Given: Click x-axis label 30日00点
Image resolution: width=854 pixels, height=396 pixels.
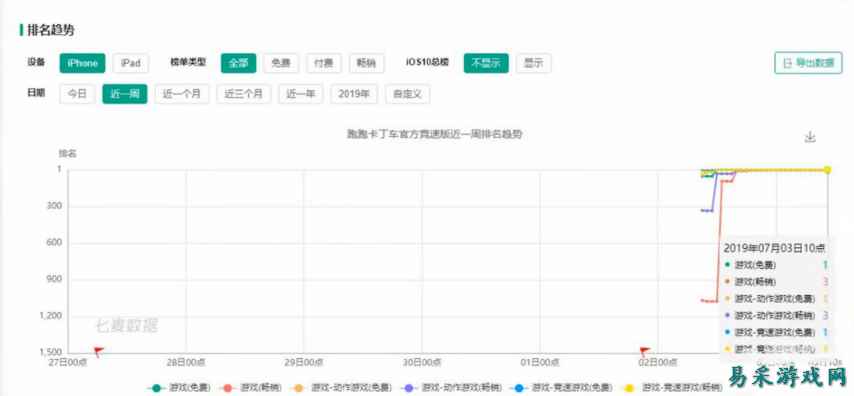Looking at the screenshot, I should [x=421, y=362].
